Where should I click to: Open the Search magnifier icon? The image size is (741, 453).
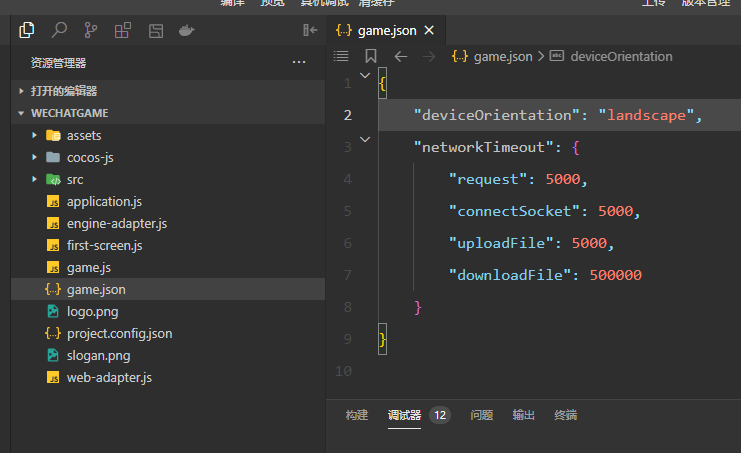(x=59, y=30)
